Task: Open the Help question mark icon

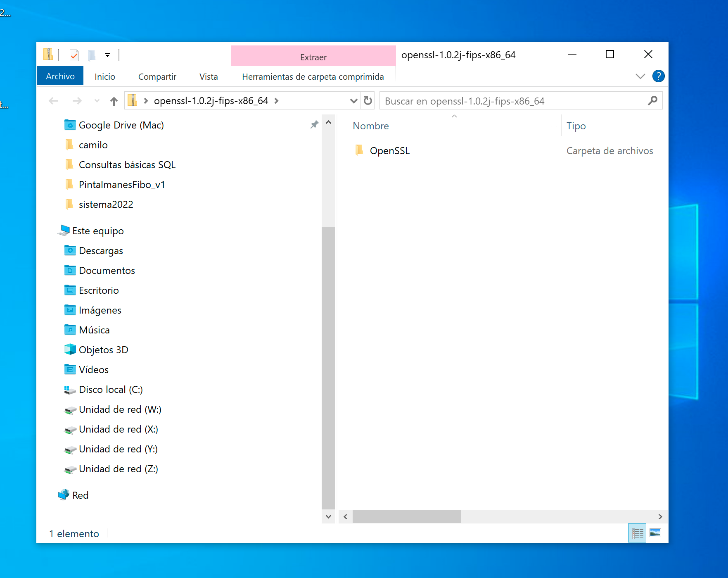Action: [x=658, y=76]
